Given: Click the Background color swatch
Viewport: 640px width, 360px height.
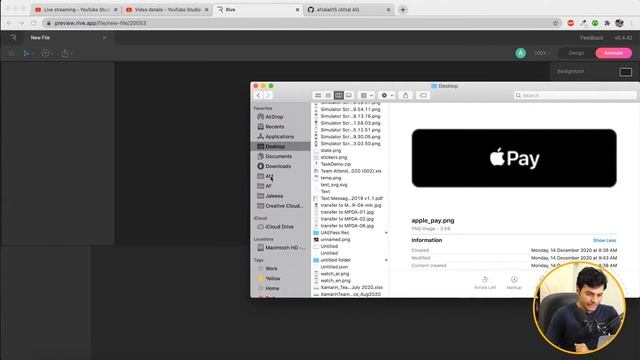Looking at the screenshot, I should tap(625, 72).
